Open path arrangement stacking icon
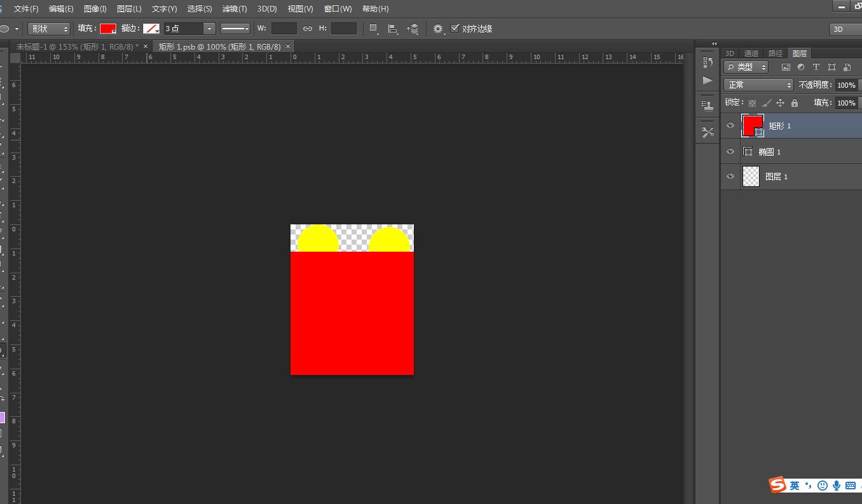 tap(413, 29)
